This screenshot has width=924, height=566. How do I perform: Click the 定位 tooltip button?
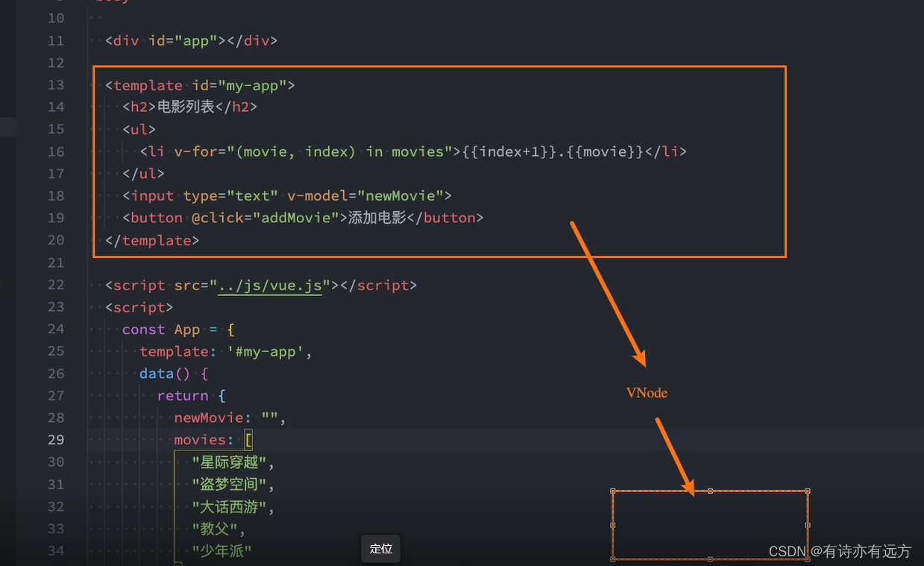click(380, 549)
